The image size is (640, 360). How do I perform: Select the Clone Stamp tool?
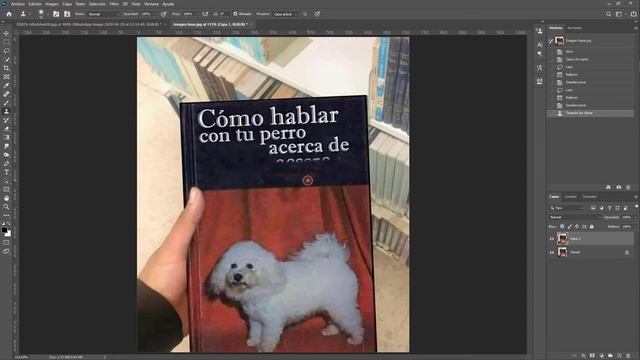click(6, 111)
